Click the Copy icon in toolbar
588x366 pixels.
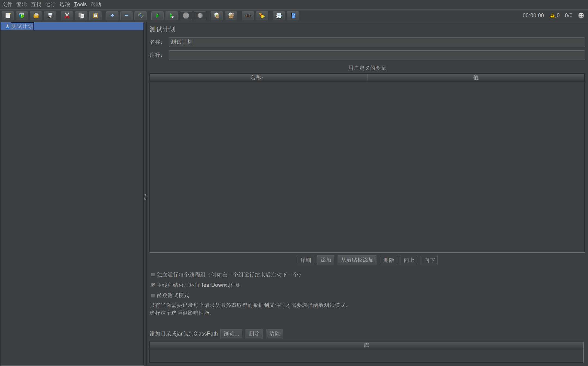81,15
